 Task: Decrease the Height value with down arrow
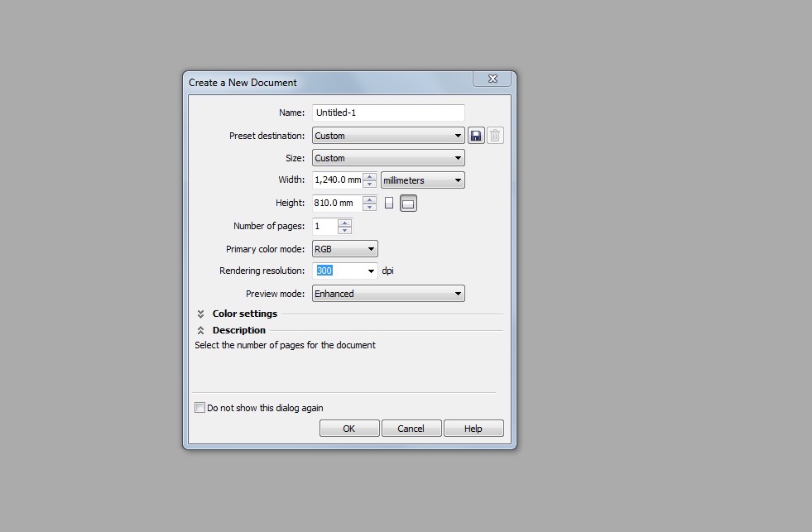(369, 207)
